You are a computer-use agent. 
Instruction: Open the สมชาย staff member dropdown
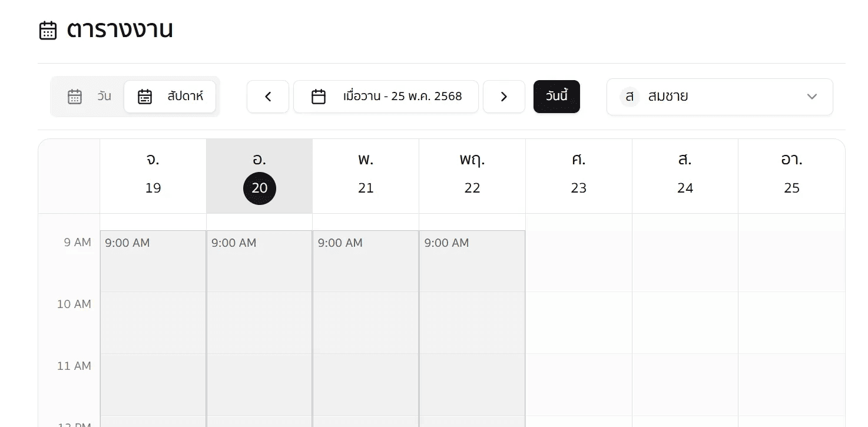[x=720, y=97]
